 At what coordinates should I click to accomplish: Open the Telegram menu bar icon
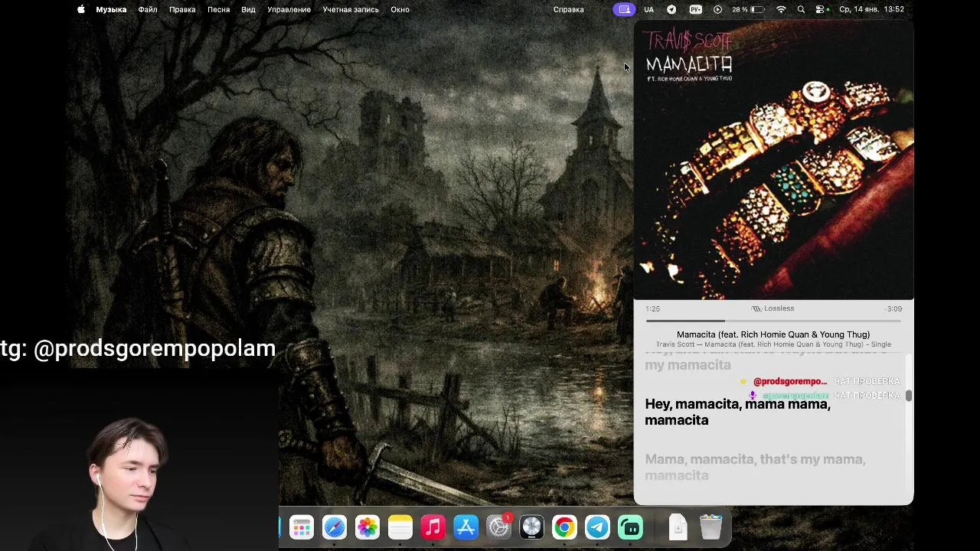click(671, 9)
